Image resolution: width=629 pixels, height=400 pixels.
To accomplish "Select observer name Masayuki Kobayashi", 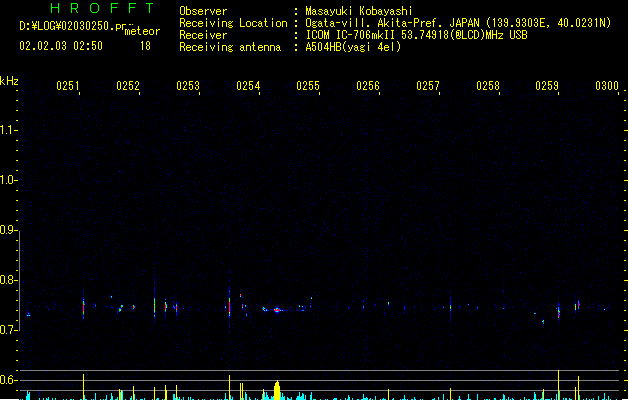I will 359,11.
